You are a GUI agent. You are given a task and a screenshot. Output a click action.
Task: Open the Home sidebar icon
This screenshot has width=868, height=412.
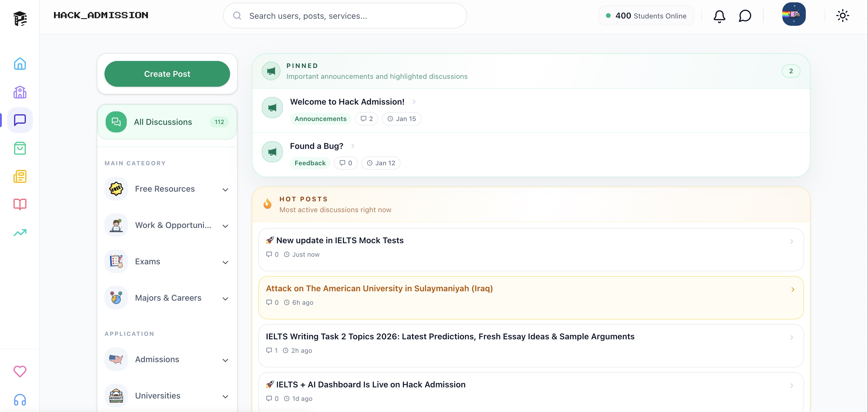click(x=20, y=64)
